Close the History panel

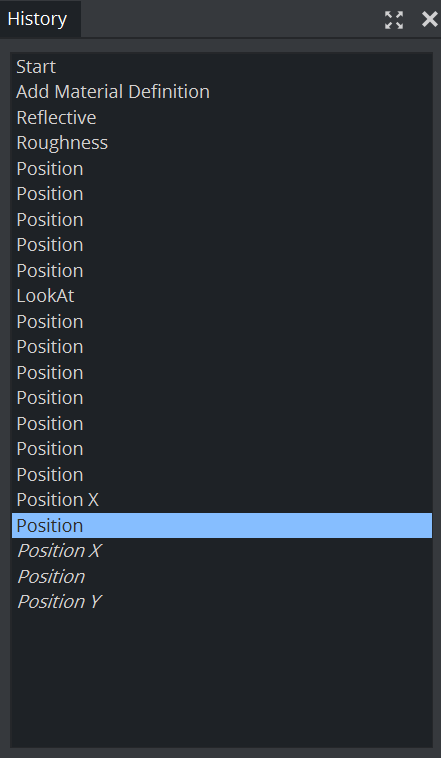point(429,19)
